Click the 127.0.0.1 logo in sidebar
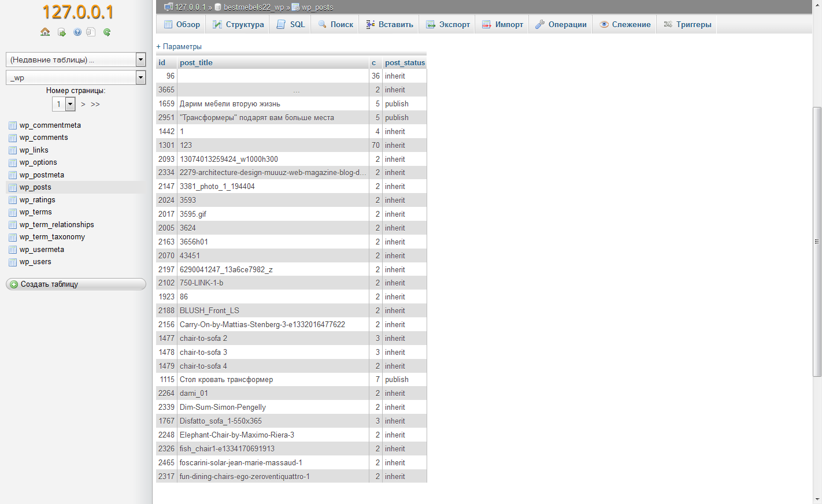The width and height of the screenshot is (822, 504). coord(77,12)
